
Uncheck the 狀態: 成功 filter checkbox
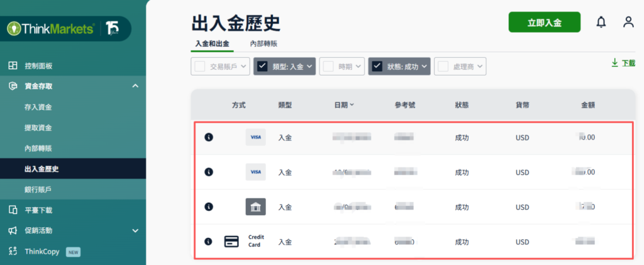coord(377,67)
